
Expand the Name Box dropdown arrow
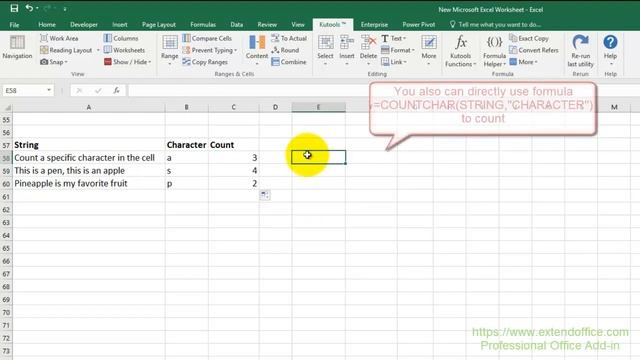(49, 90)
